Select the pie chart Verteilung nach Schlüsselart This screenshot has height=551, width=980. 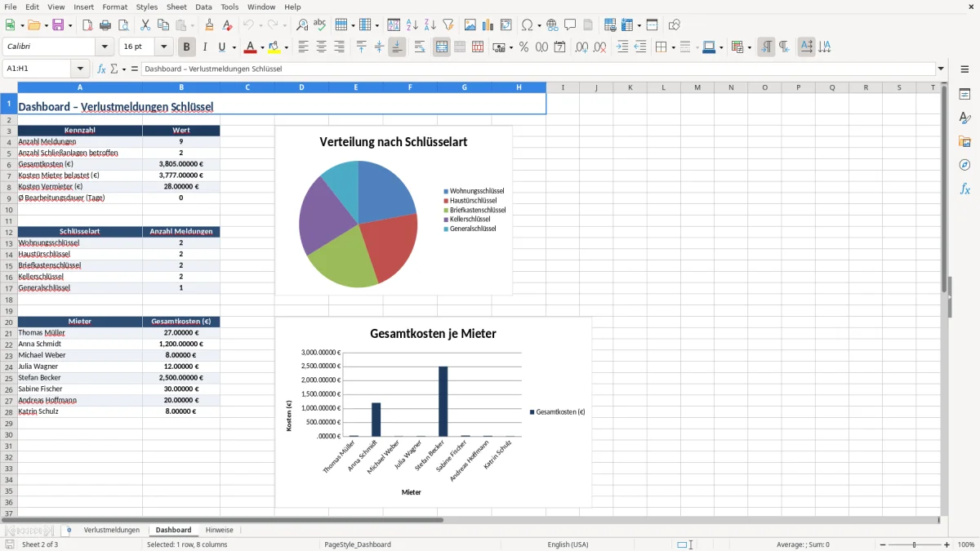394,210
